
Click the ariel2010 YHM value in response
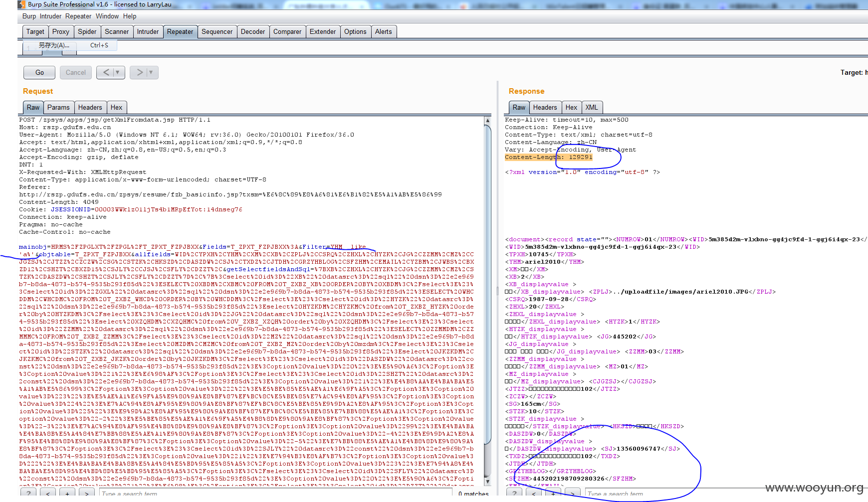pyautogui.click(x=543, y=262)
